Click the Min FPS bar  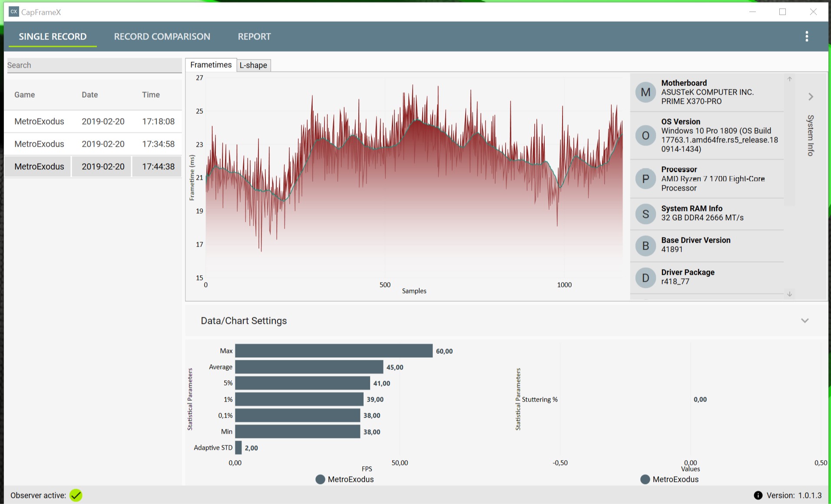(x=298, y=432)
